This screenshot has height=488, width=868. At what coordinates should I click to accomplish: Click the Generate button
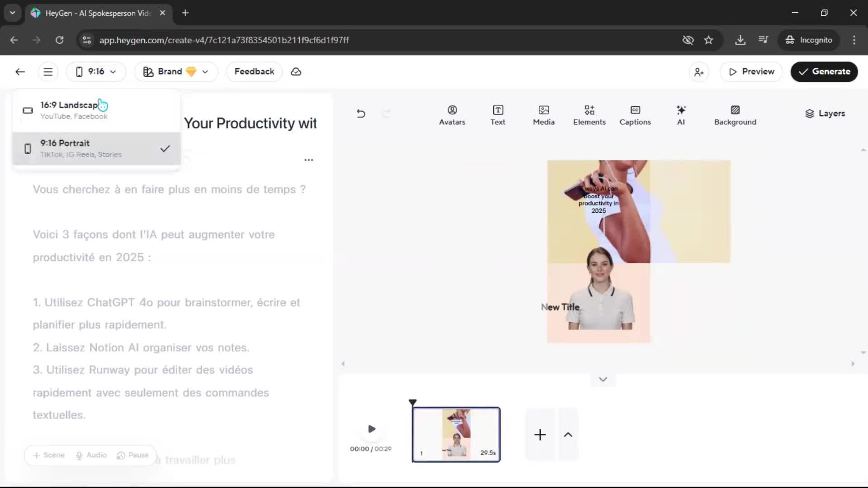click(824, 71)
